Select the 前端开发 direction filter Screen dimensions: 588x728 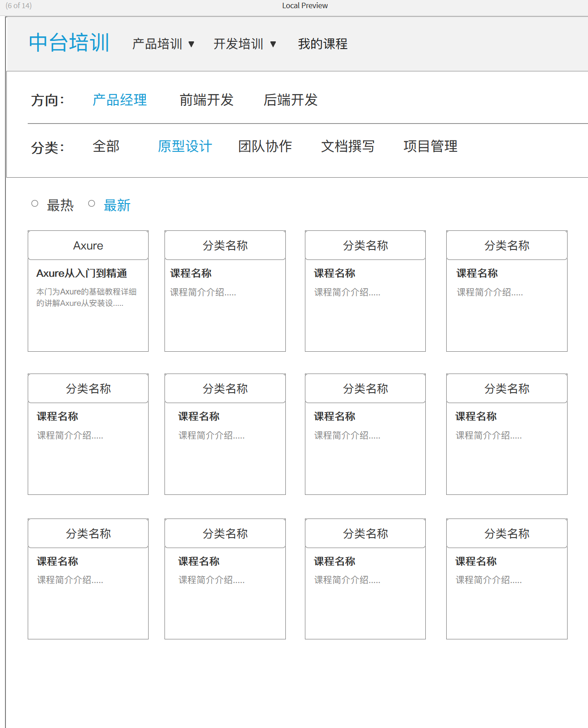[207, 100]
